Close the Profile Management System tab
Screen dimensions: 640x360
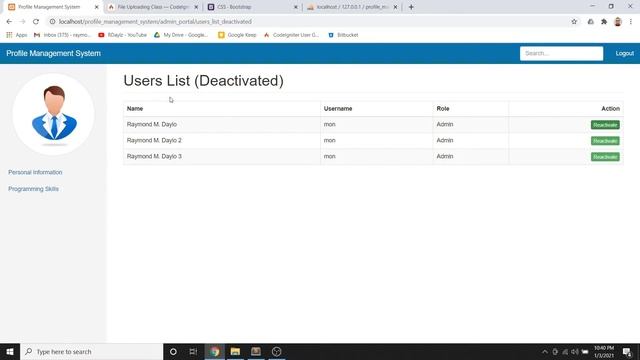(96, 7)
